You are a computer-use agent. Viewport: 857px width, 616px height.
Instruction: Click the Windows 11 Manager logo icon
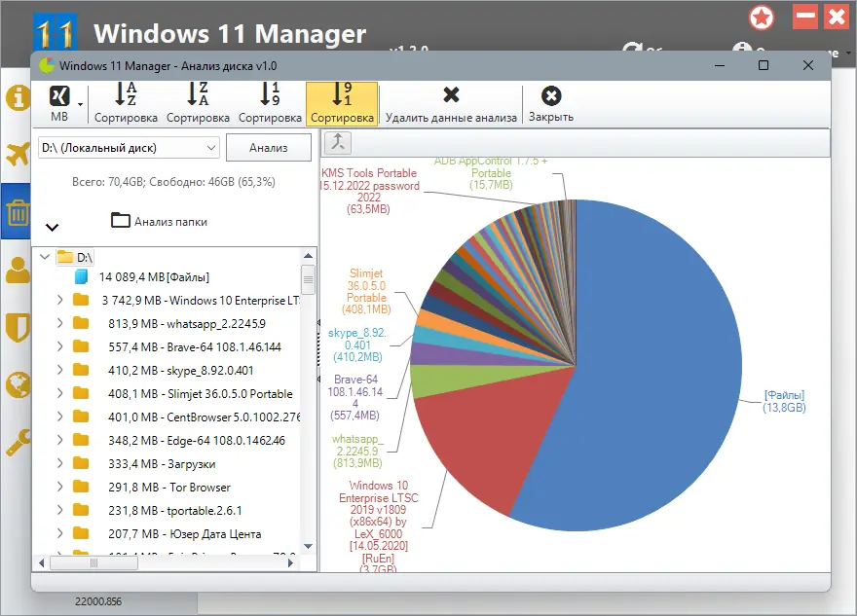(x=55, y=32)
